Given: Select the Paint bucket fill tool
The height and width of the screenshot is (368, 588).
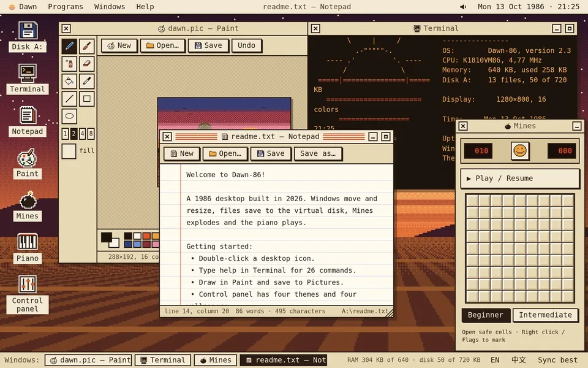Looking at the screenshot, I should coord(69,81).
